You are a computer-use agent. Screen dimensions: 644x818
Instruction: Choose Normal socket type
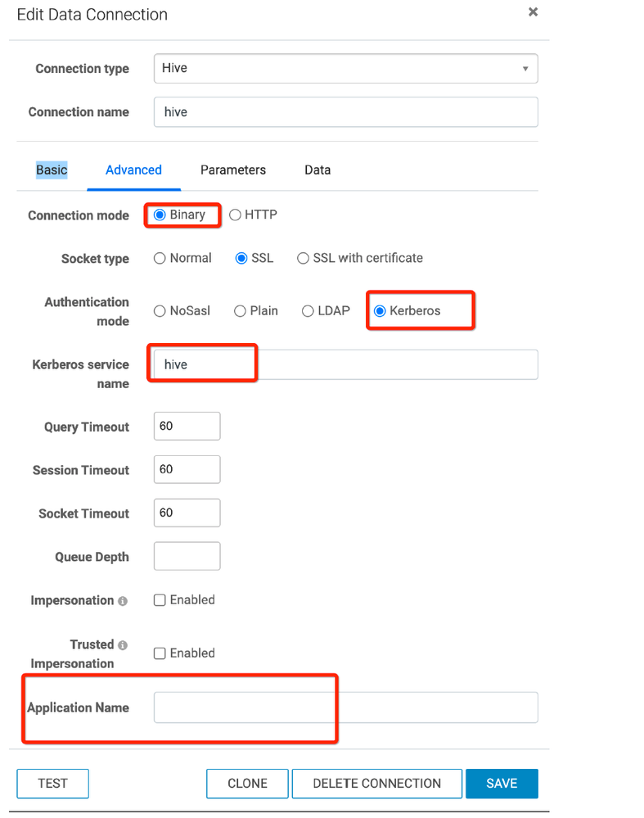(160, 259)
